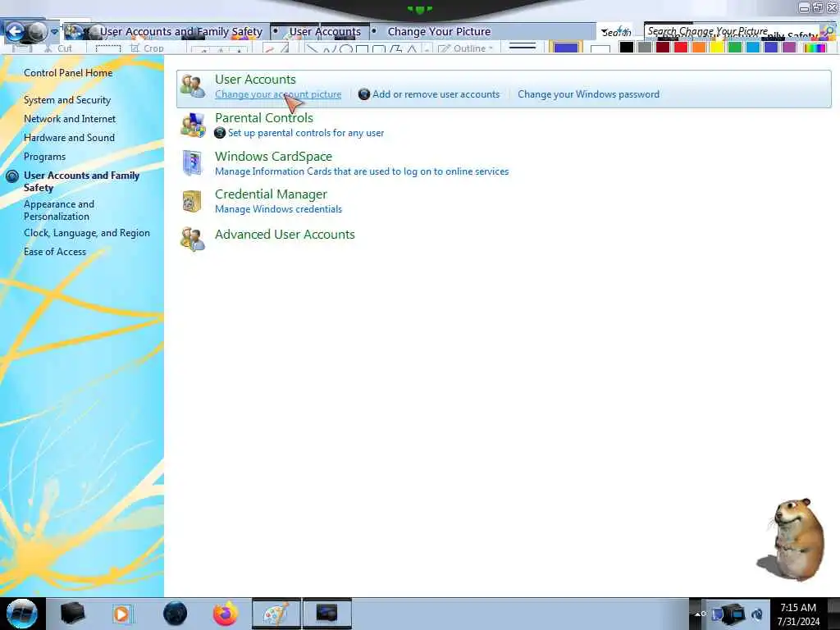Image resolution: width=840 pixels, height=630 pixels.
Task: Open Hardware and Sound in sidebar
Action: coord(69,138)
